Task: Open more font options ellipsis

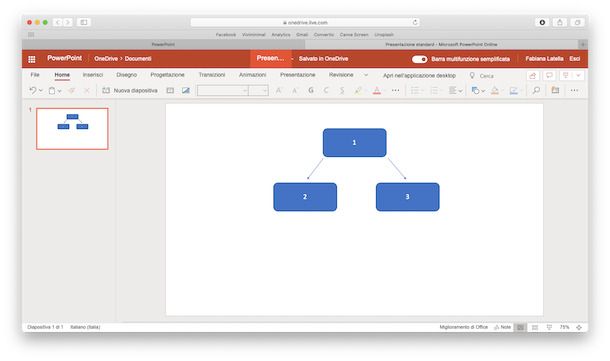Action: [395, 90]
